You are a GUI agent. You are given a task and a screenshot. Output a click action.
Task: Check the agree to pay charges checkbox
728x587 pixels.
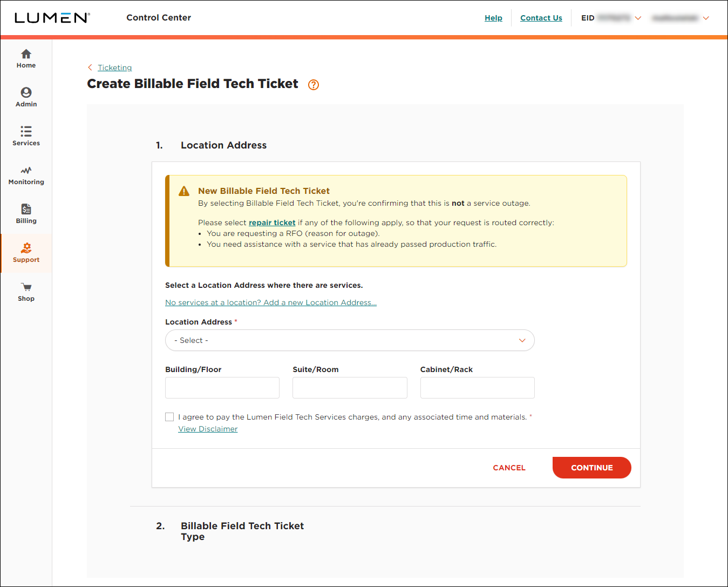tap(169, 417)
